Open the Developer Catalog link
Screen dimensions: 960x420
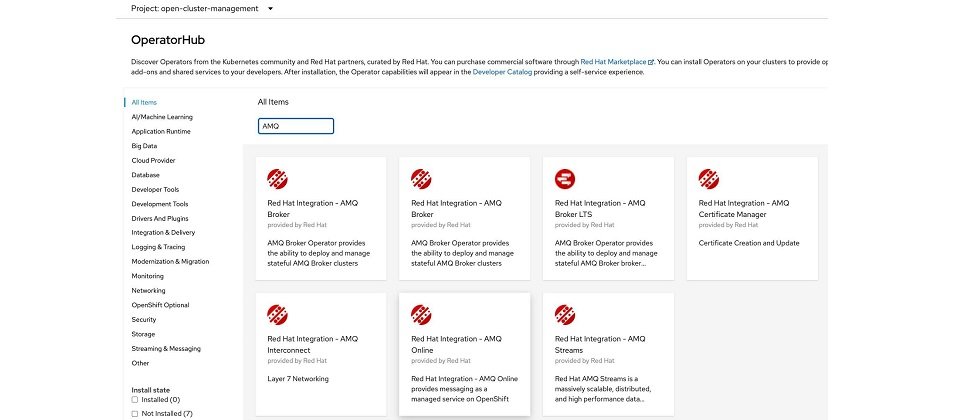click(502, 72)
